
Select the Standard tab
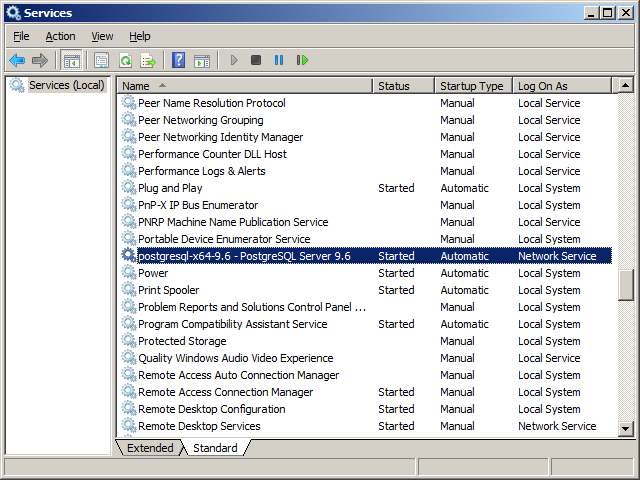click(215, 448)
